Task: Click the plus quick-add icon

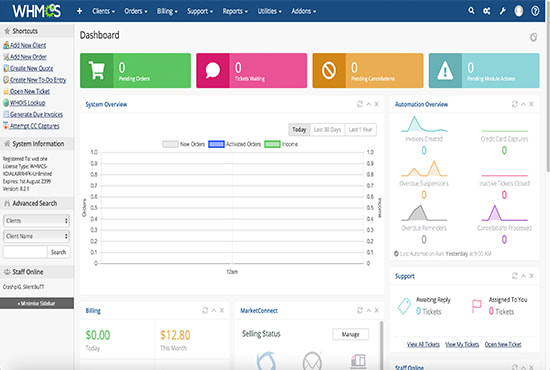Action: 80,11
